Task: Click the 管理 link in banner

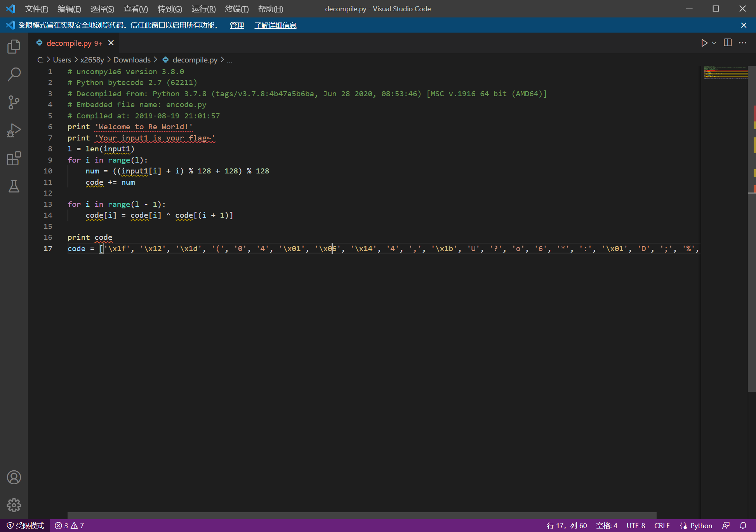Action: point(237,25)
